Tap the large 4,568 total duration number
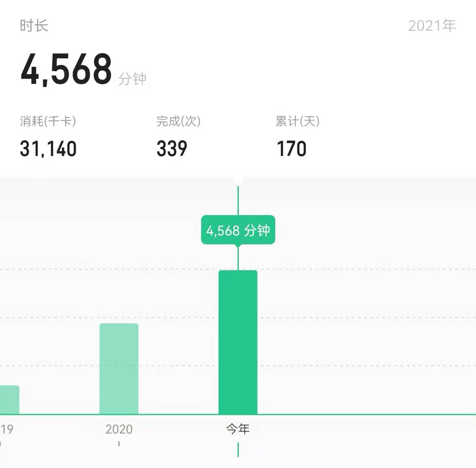This screenshot has height=468, width=476. coord(66,69)
